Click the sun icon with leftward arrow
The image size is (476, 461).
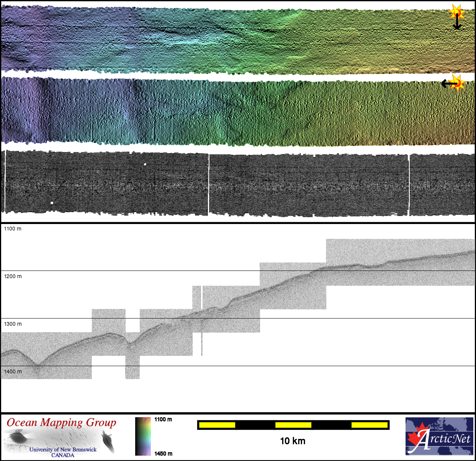coord(458,83)
